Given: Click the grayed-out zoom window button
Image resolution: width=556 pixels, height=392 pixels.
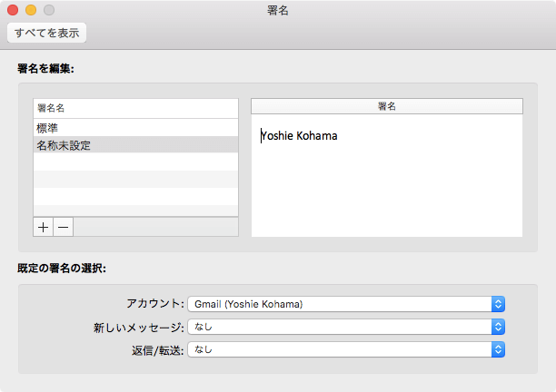Looking at the screenshot, I should point(49,10).
